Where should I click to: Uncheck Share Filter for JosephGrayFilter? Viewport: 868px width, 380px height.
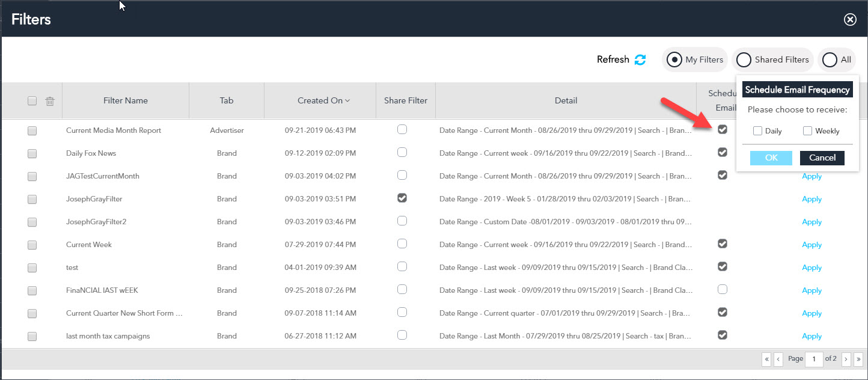point(402,198)
